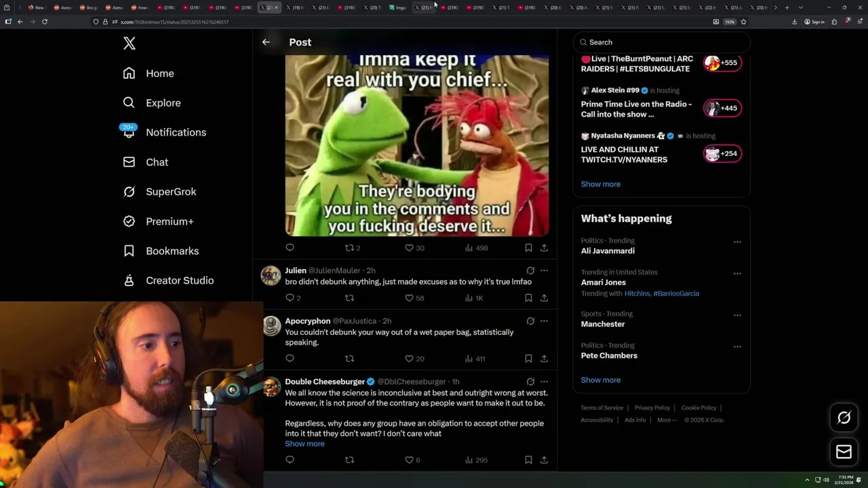Like Julien's comment with 58 likes

[x=414, y=298]
